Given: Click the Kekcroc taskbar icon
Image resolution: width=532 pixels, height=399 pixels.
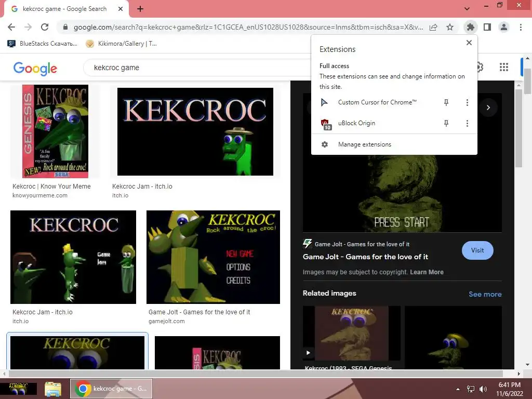Looking at the screenshot, I should coord(18,389).
